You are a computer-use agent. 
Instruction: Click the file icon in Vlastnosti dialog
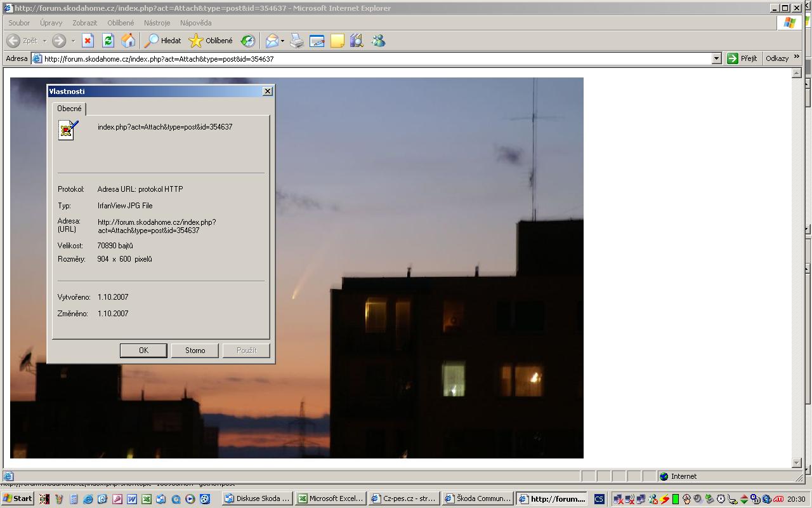[x=68, y=130]
